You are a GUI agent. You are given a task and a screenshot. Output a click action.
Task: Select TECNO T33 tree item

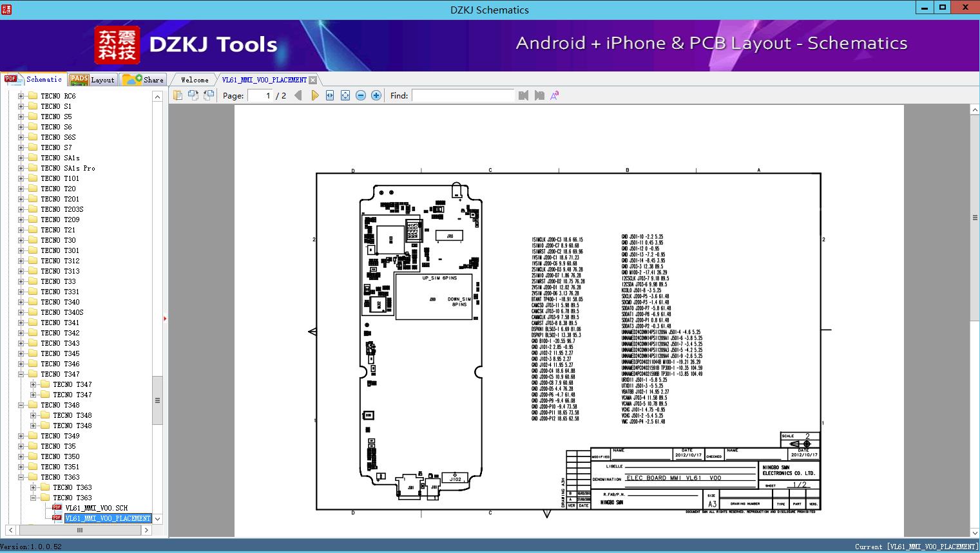coord(58,281)
